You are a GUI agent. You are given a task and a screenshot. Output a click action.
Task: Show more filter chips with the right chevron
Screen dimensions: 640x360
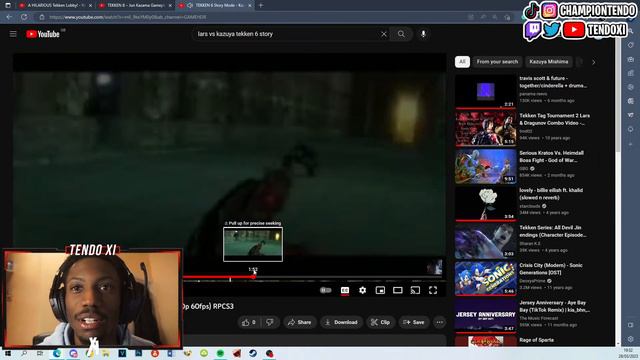tap(593, 62)
